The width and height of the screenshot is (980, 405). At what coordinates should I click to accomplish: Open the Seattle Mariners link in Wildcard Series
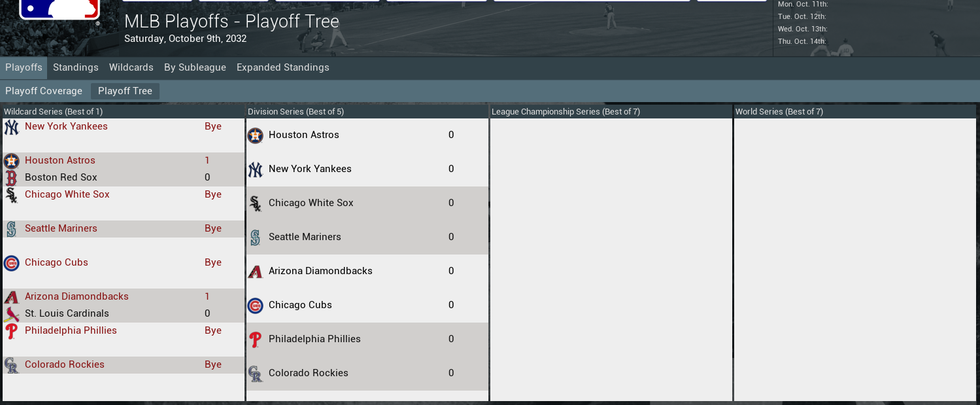pyautogui.click(x=61, y=228)
